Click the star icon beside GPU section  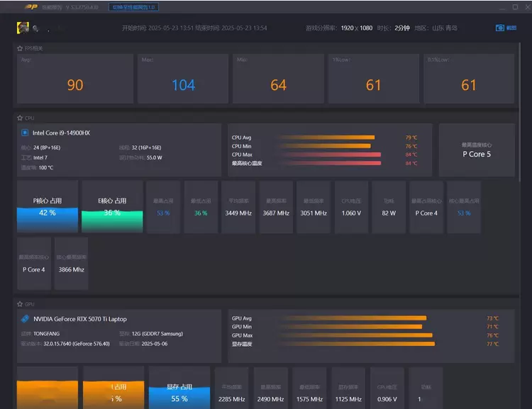point(20,303)
